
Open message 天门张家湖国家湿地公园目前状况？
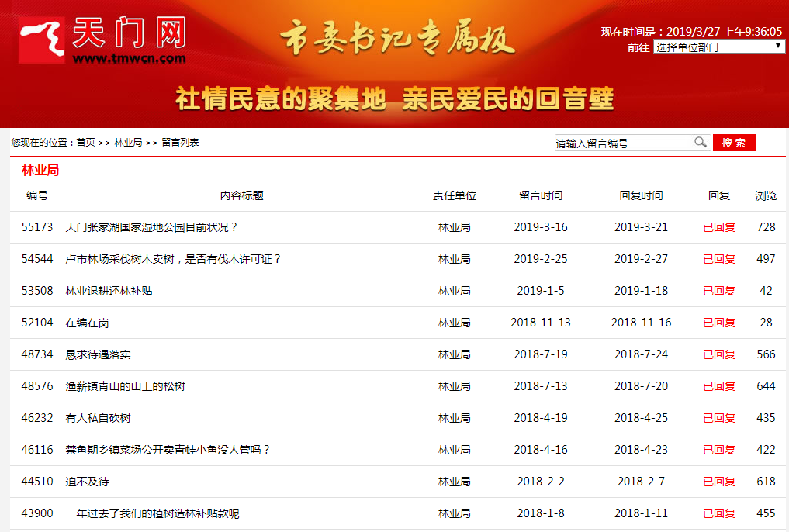(151, 227)
